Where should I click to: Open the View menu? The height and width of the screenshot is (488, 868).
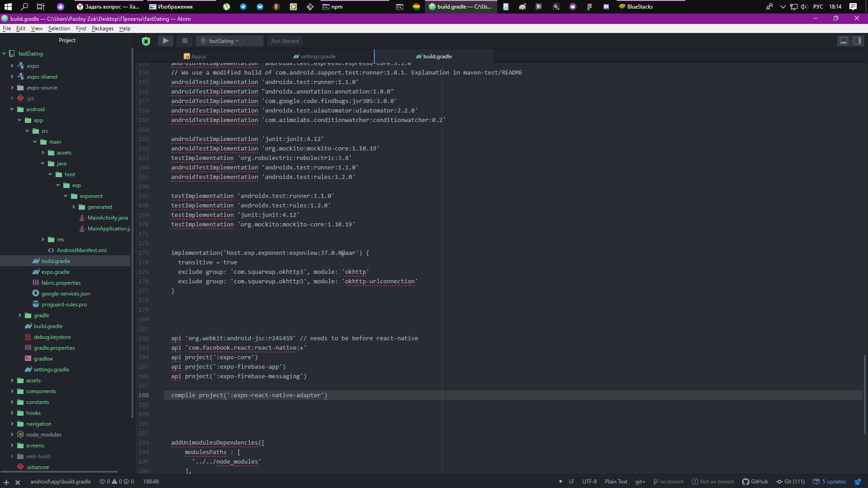[x=37, y=28]
